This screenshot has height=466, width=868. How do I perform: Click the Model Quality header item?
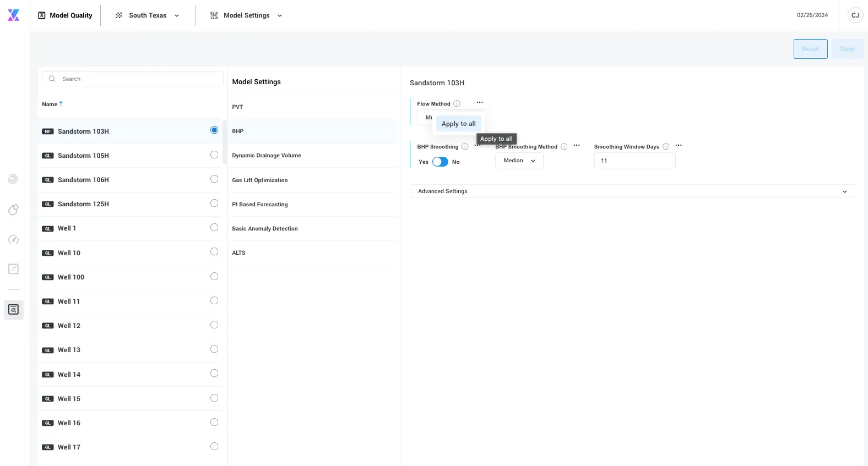tap(65, 15)
